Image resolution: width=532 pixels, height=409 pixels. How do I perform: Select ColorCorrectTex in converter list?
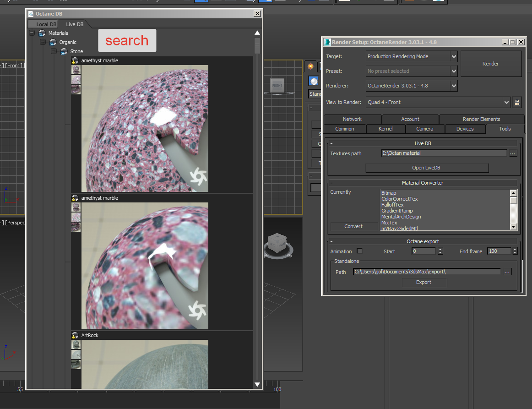point(400,199)
